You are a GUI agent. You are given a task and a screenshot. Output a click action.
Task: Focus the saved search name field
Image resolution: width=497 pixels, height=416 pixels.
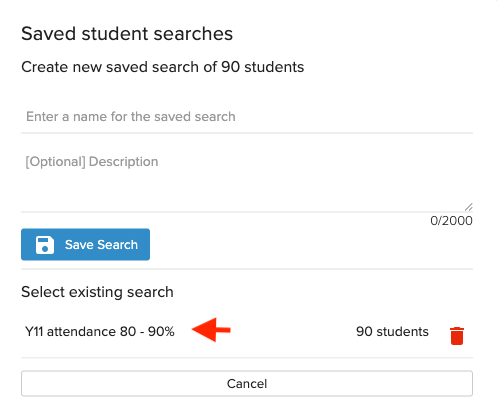coord(247,117)
